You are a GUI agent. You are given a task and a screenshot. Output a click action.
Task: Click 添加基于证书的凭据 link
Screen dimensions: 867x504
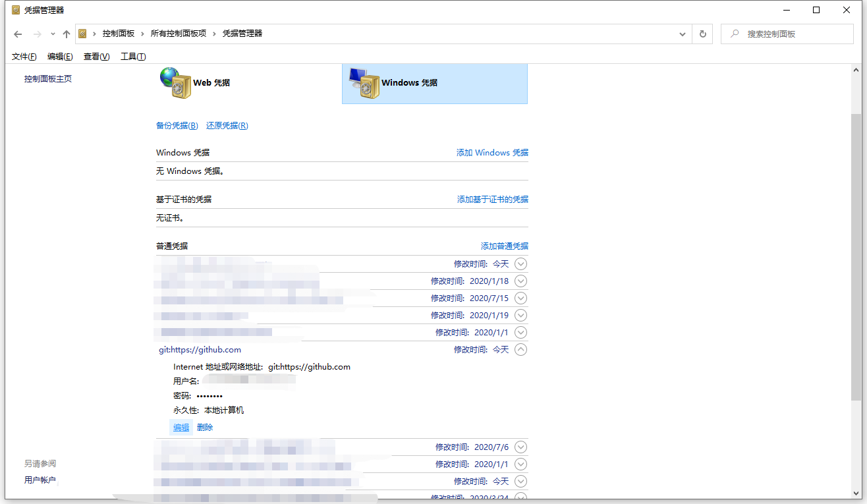[493, 200]
